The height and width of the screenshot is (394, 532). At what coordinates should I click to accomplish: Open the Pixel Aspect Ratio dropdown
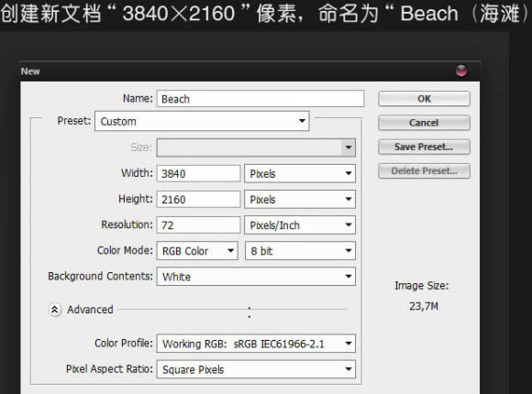[x=256, y=369]
